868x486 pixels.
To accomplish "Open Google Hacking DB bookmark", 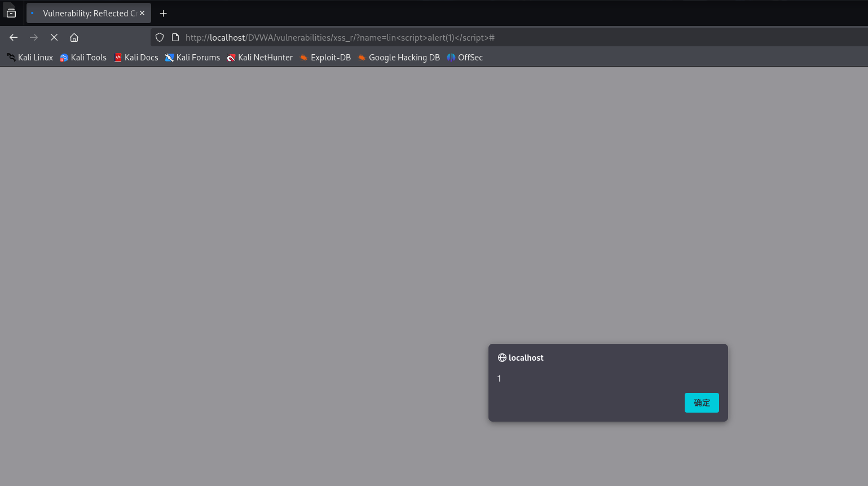I will (x=399, y=58).
